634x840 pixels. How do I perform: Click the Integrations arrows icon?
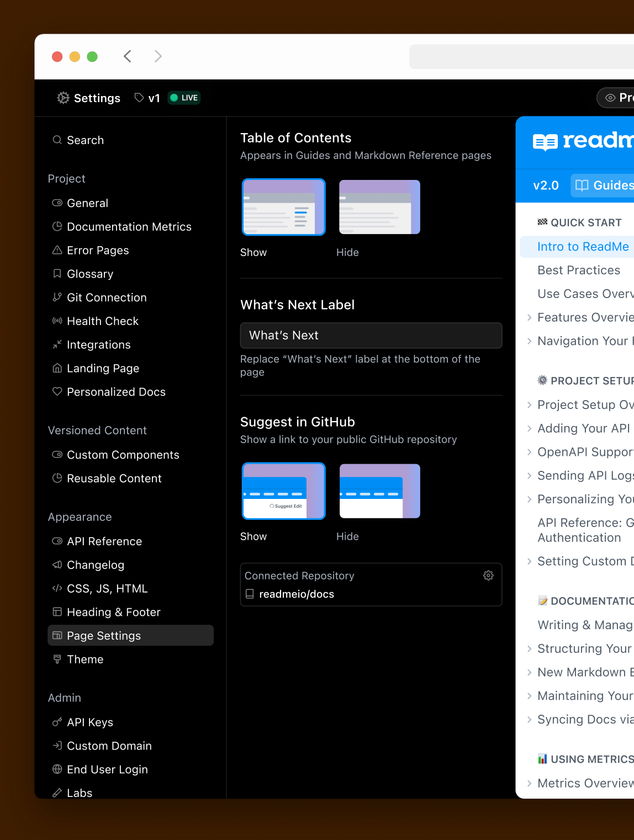click(x=57, y=344)
